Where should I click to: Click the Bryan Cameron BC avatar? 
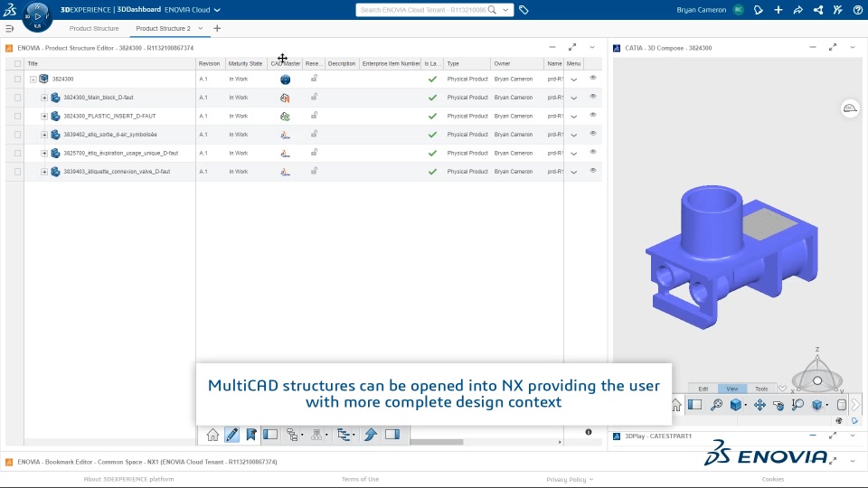tap(738, 10)
